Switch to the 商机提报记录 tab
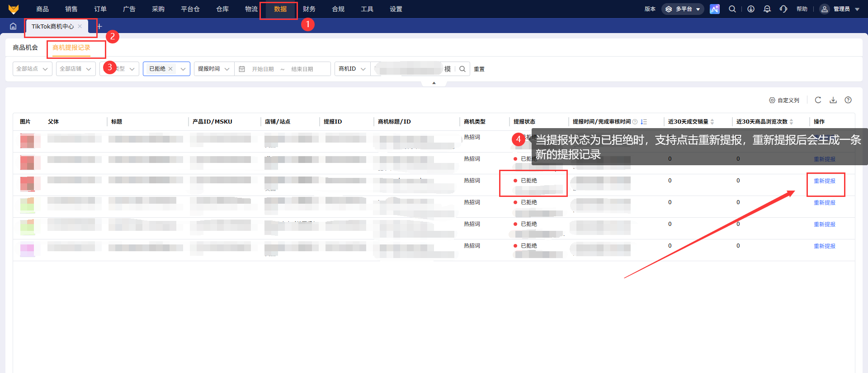The image size is (868, 373). 71,48
